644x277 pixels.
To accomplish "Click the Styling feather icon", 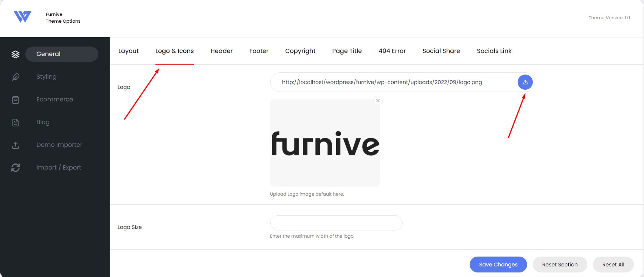I will coord(16,77).
